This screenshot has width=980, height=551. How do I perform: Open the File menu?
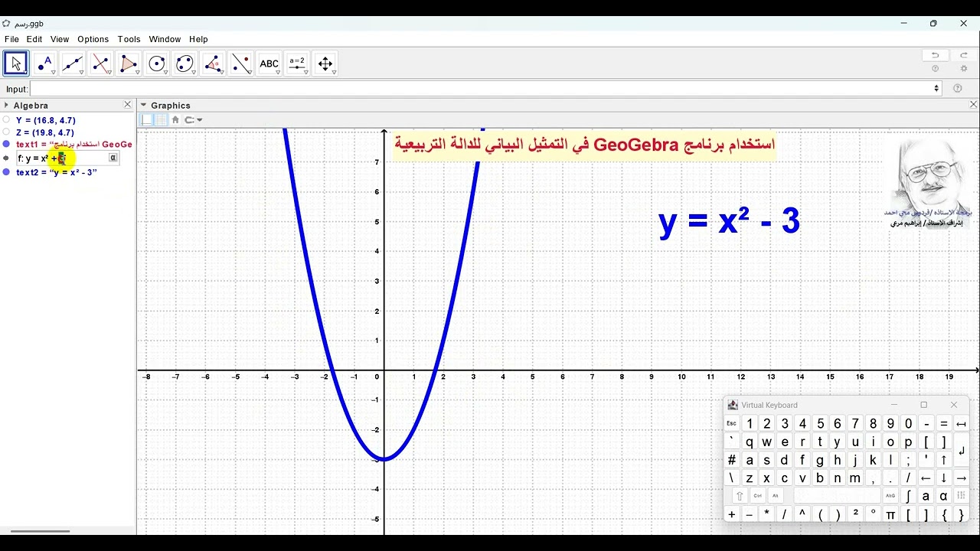point(11,39)
